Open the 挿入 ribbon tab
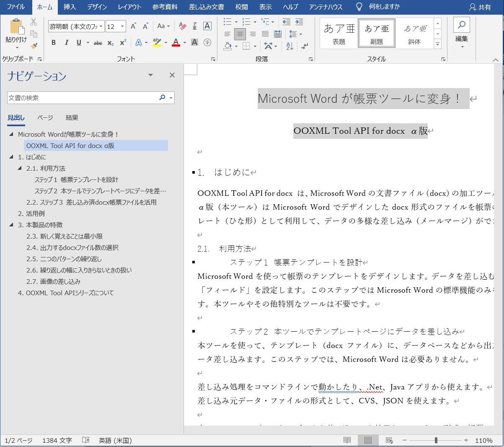Screen dimensions: 504x447 pos(70,7)
